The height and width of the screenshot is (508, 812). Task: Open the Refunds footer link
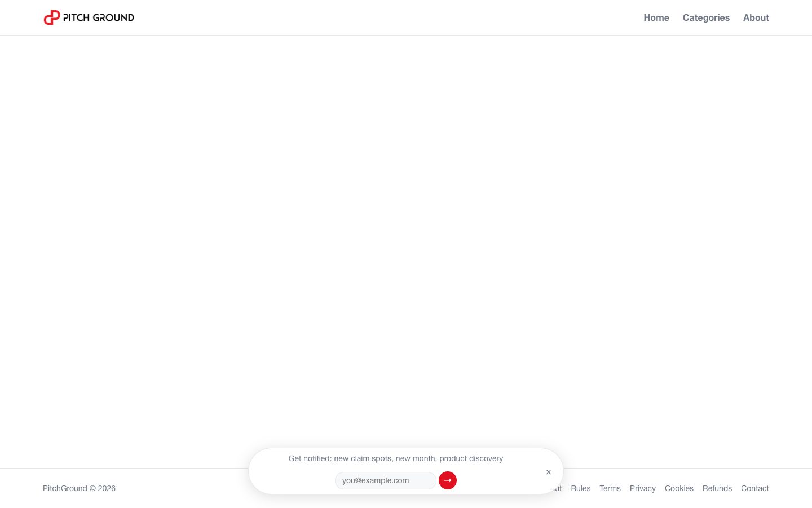pyautogui.click(x=717, y=488)
